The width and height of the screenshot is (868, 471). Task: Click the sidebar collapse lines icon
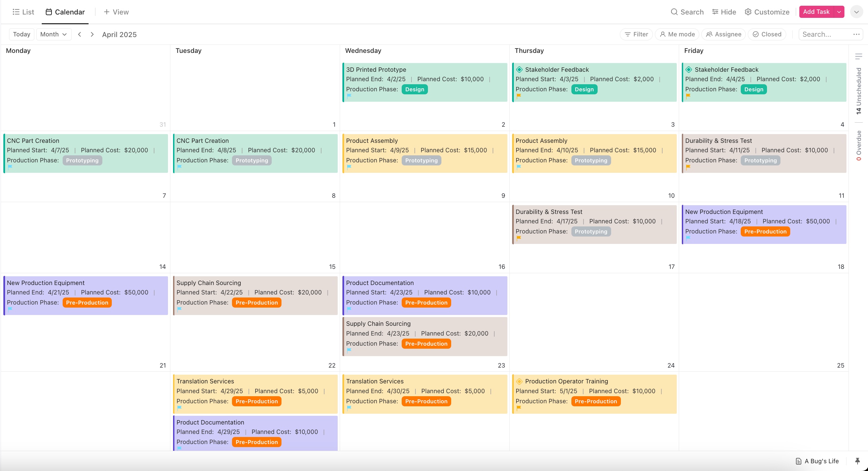858,56
